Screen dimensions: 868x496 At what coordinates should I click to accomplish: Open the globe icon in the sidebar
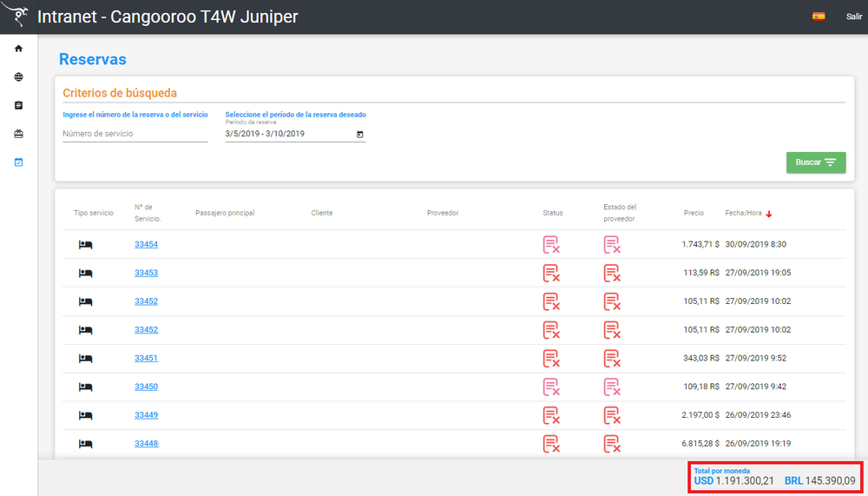click(x=18, y=77)
